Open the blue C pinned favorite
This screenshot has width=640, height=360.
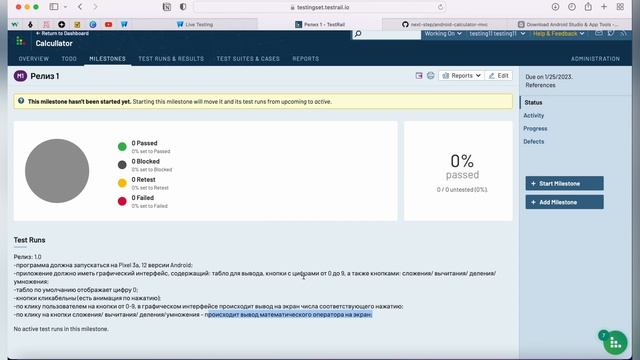(93, 24)
